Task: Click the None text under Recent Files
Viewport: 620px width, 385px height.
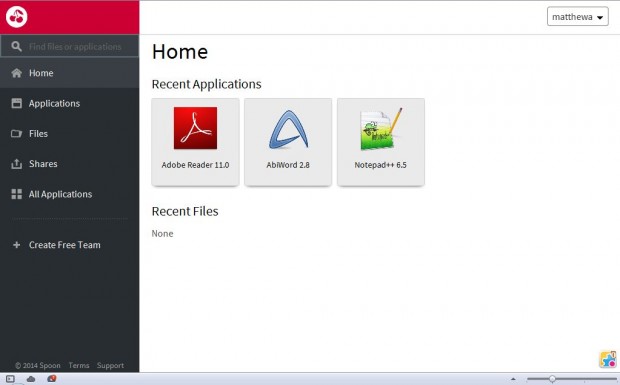Action: pyautogui.click(x=163, y=234)
